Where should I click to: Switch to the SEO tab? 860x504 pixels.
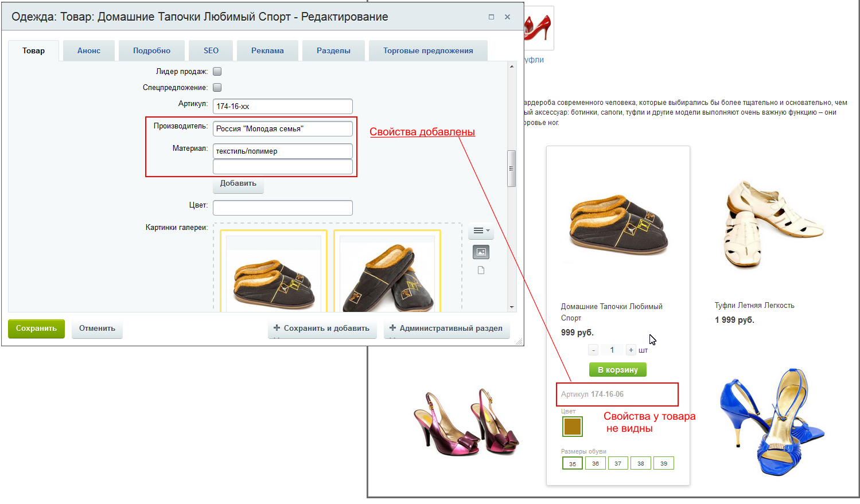[211, 50]
